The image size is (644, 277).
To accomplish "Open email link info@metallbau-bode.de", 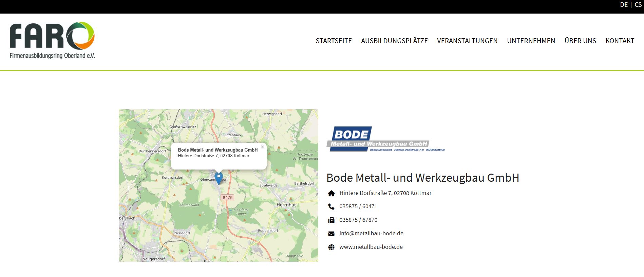I will pyautogui.click(x=371, y=233).
